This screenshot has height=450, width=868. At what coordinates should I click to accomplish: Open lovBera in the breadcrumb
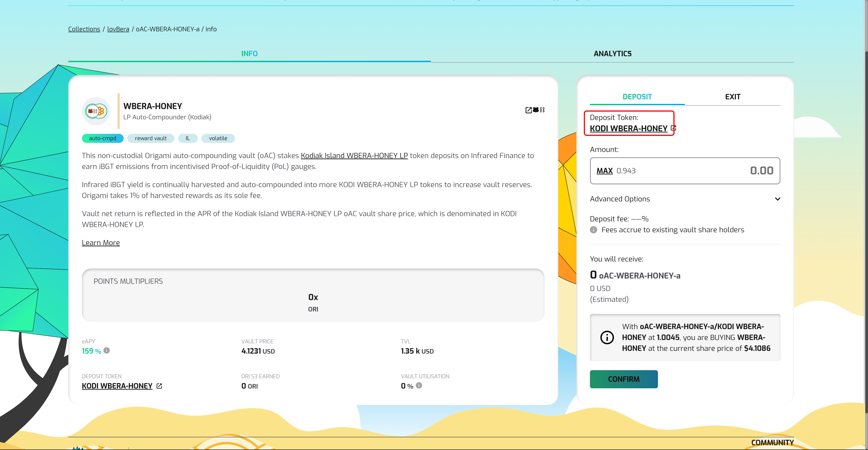coord(118,29)
